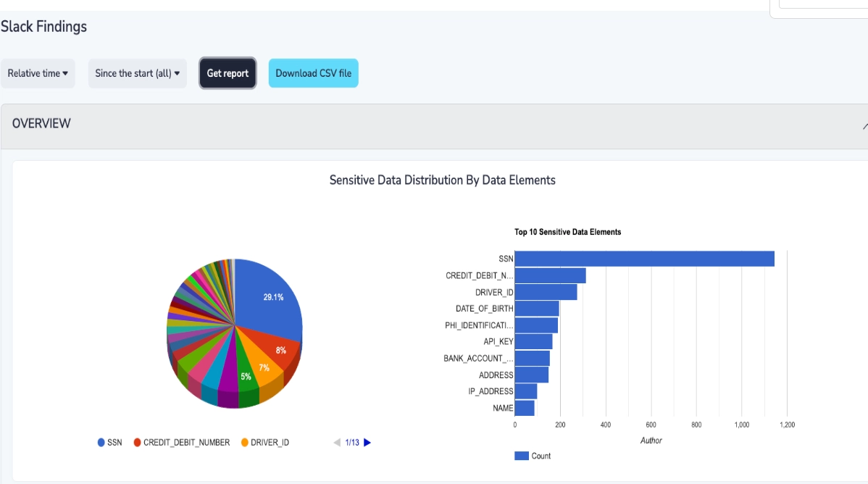Open the Relative time dropdown
The image size is (868, 484).
(38, 73)
